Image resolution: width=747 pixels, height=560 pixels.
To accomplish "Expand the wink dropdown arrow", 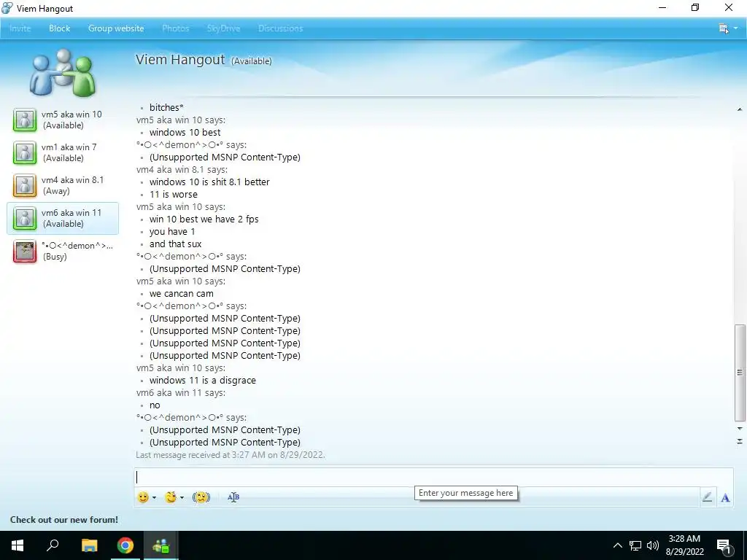I will pyautogui.click(x=182, y=497).
